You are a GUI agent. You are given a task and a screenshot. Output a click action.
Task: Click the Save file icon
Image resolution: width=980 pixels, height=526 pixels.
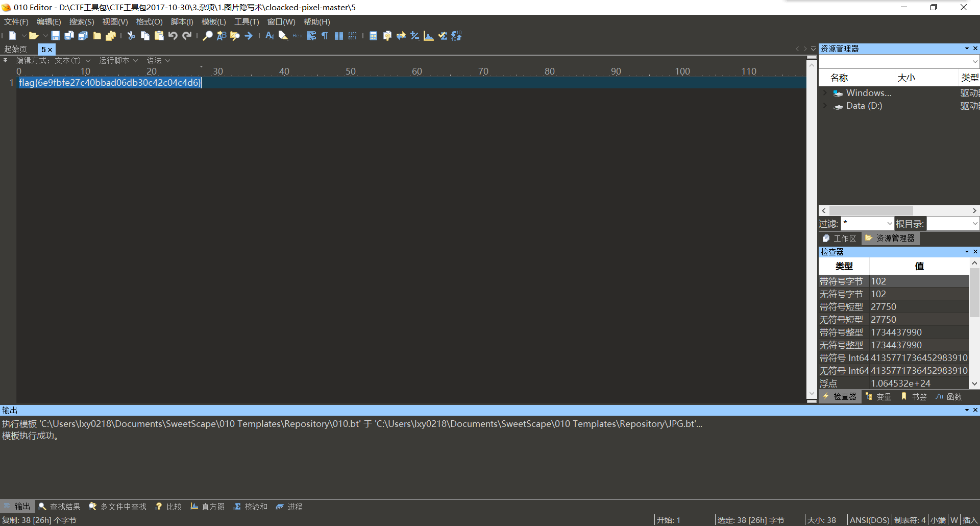coord(56,36)
